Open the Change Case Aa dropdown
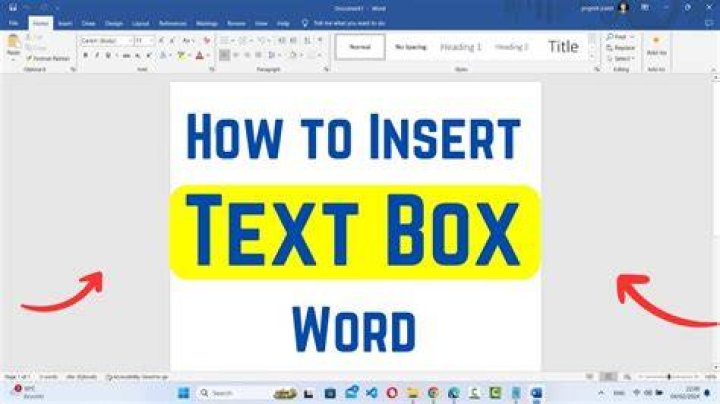The height and width of the screenshot is (404, 720). click(188, 41)
